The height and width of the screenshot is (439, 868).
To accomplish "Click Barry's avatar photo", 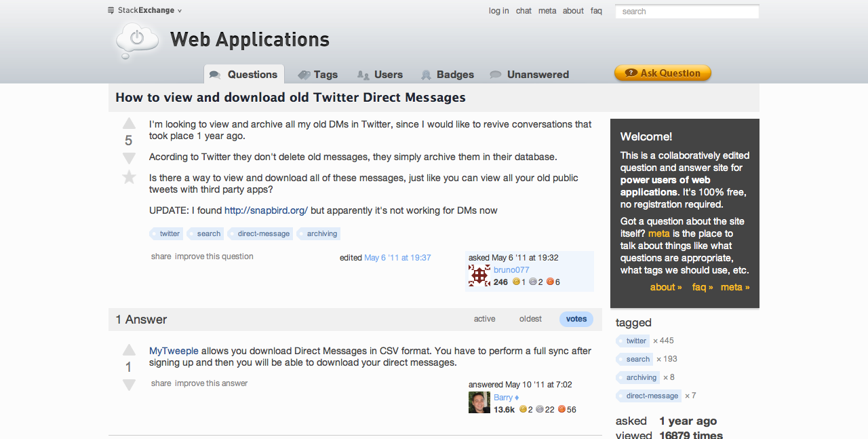I will 479,402.
